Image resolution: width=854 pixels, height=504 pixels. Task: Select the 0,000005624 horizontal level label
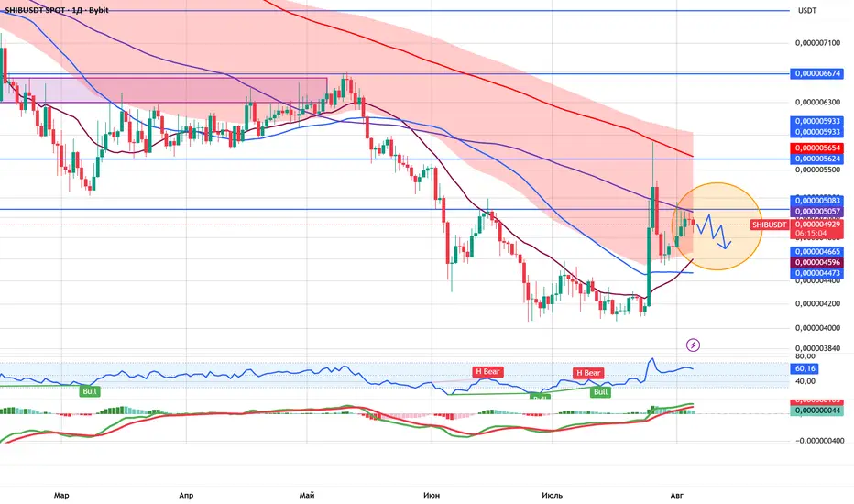click(816, 159)
